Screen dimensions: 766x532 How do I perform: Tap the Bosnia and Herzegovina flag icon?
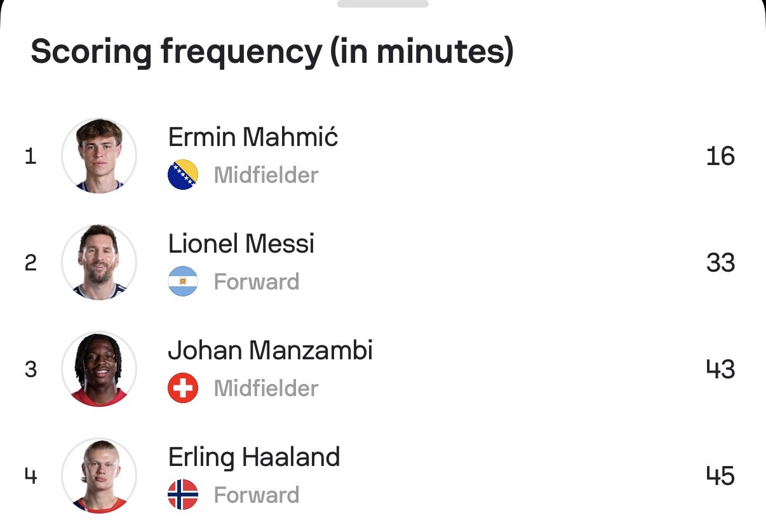point(183,175)
